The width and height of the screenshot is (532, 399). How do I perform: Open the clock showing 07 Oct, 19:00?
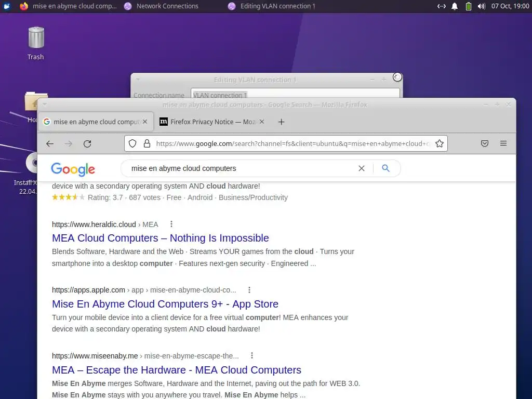point(510,6)
